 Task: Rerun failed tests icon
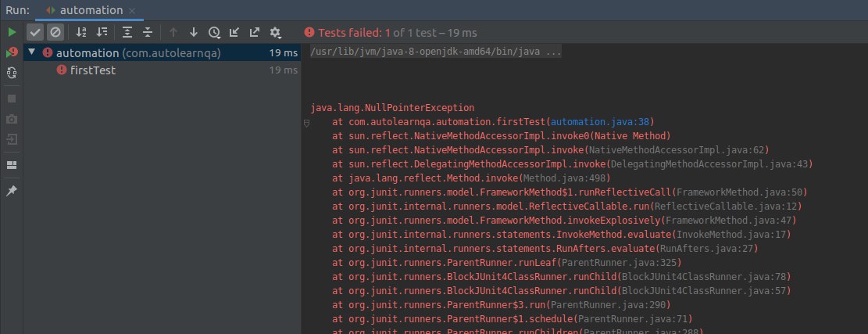[12, 52]
